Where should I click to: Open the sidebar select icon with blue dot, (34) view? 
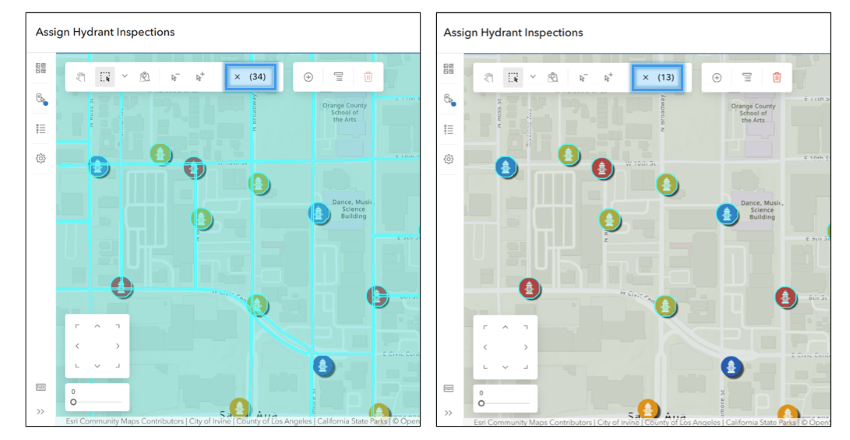41,99
